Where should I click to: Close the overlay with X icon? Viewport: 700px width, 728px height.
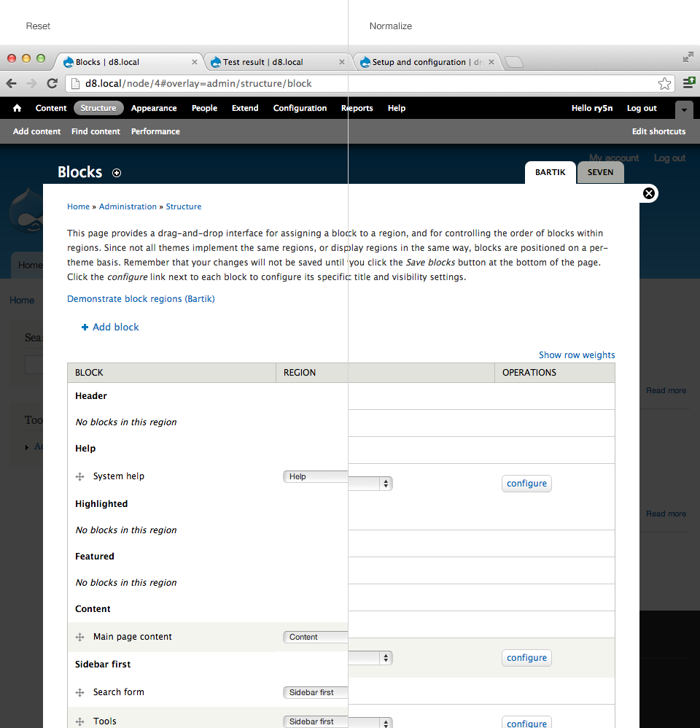[649, 193]
